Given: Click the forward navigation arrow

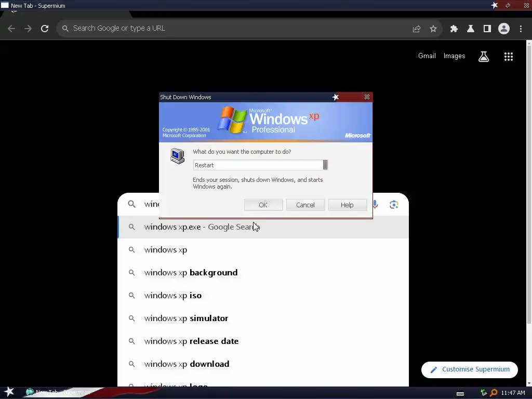Looking at the screenshot, I should [x=28, y=29].
